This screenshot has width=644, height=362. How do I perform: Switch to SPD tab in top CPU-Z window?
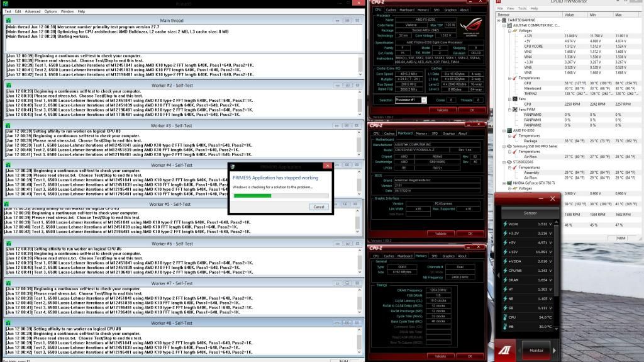pos(436,10)
